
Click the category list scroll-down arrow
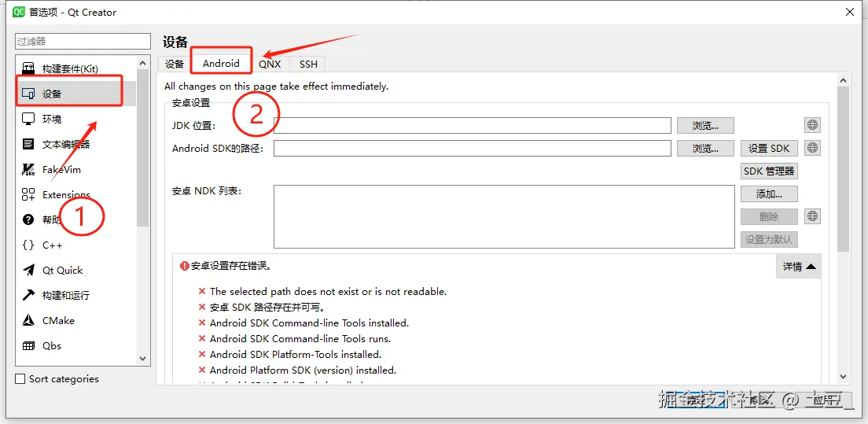pos(143,359)
